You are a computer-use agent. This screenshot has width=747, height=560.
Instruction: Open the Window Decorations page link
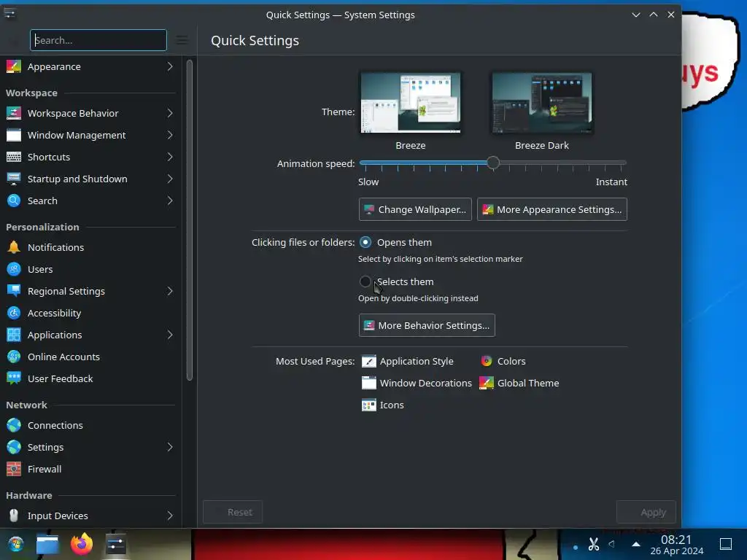[417, 384]
